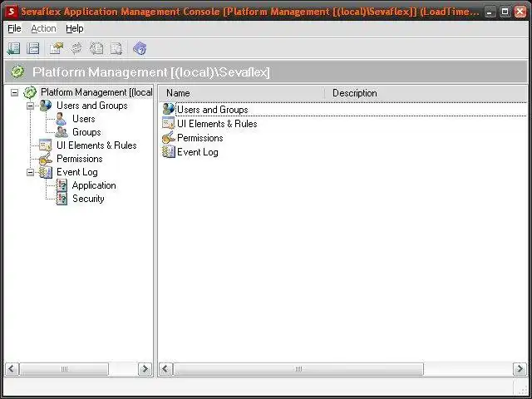This screenshot has height=399, width=532.
Task: Select UI Elements & Rules in the tree
Action: pos(96,145)
